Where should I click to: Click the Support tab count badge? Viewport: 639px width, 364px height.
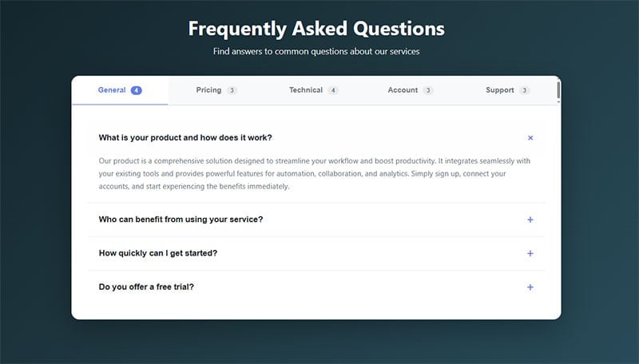click(524, 90)
